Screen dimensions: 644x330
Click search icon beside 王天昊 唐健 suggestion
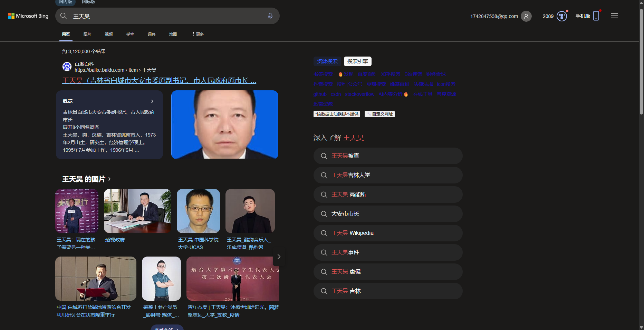(x=324, y=272)
